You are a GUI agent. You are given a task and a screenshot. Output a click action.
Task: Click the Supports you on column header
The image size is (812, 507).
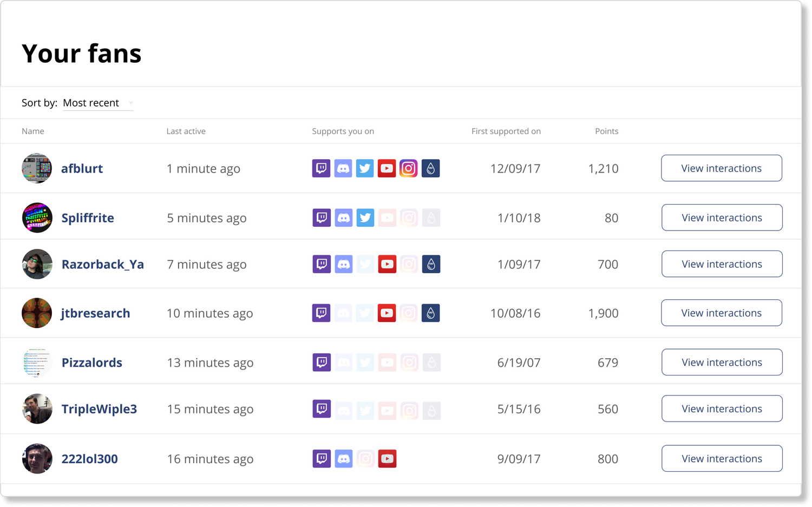click(343, 131)
